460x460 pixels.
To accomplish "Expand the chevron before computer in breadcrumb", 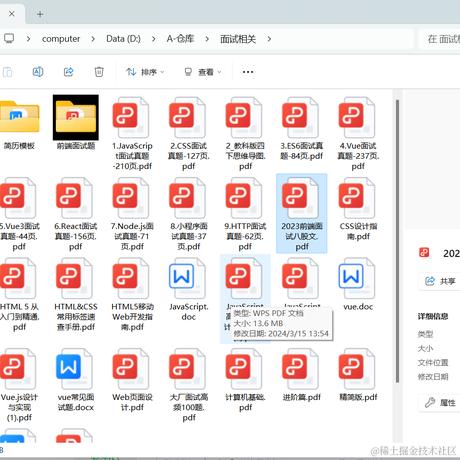I will 28,39.
